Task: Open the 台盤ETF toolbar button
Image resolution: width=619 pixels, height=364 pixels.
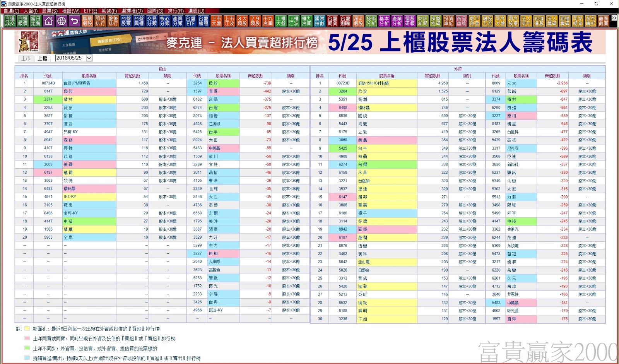Action: pyautogui.click(x=190, y=21)
